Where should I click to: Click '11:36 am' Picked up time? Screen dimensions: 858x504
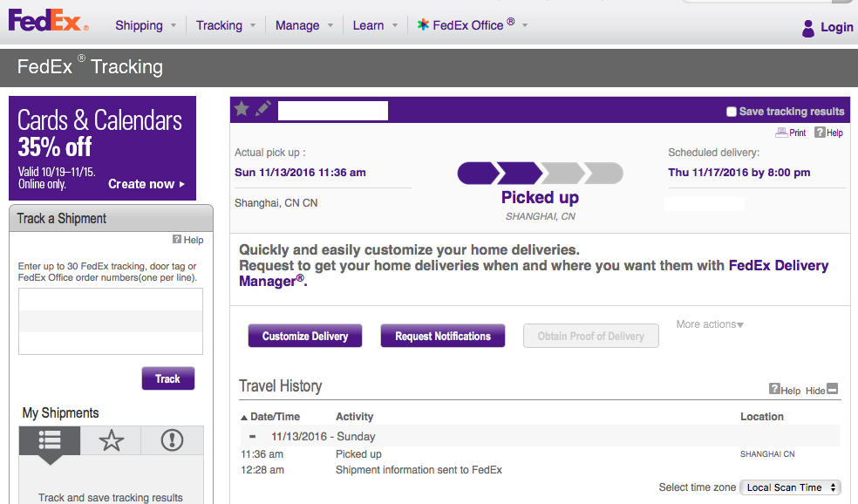[262, 454]
